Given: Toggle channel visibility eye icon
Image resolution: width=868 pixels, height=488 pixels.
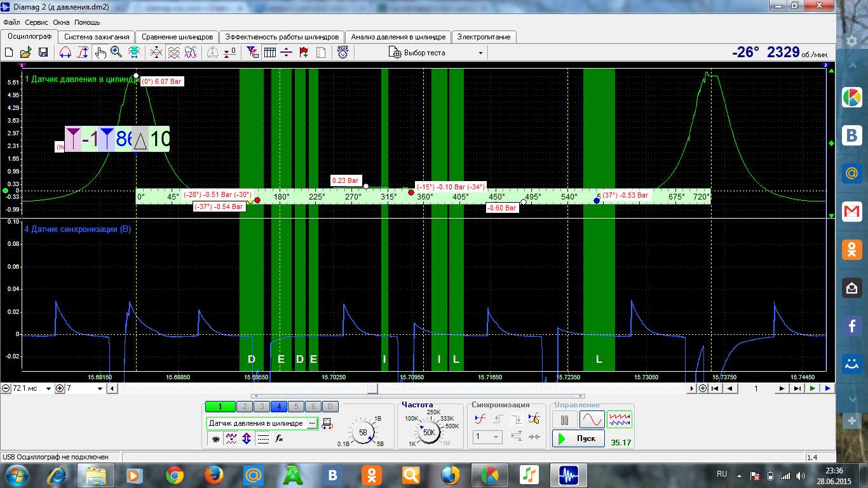Looking at the screenshot, I should (x=216, y=438).
